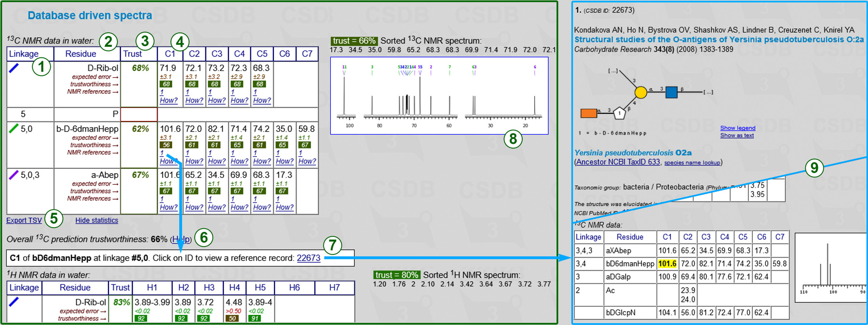Click the yellow circle in the structure diagram
This screenshot has height=325, width=868.
coord(640,92)
